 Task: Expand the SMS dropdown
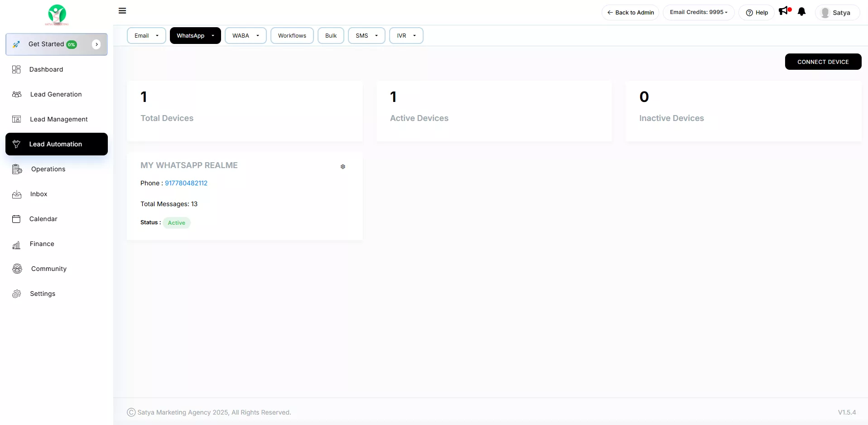pyautogui.click(x=366, y=36)
